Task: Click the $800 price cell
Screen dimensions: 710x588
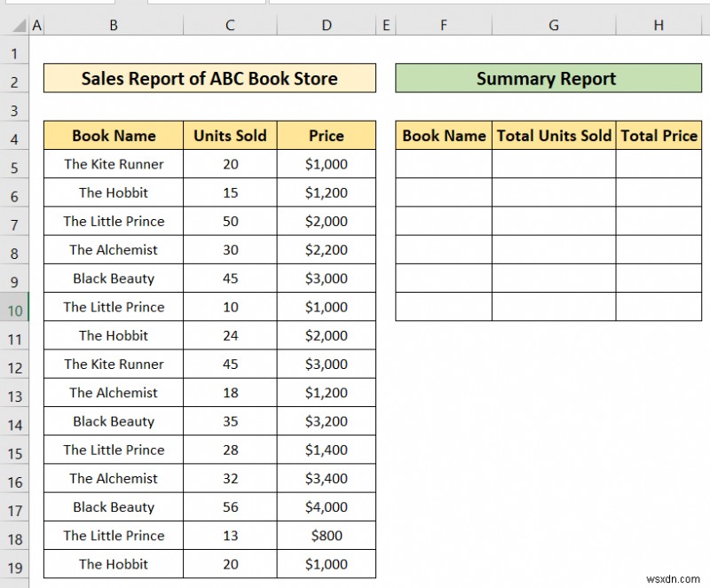Action: click(326, 536)
